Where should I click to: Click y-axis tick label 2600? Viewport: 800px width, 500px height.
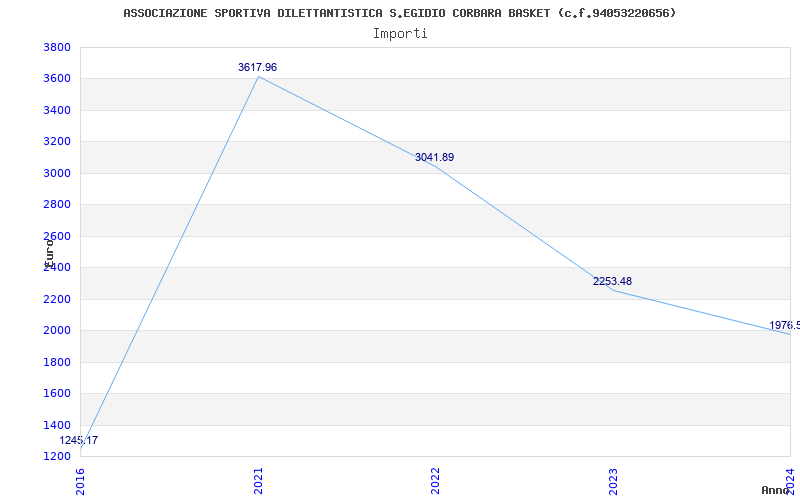point(57,237)
